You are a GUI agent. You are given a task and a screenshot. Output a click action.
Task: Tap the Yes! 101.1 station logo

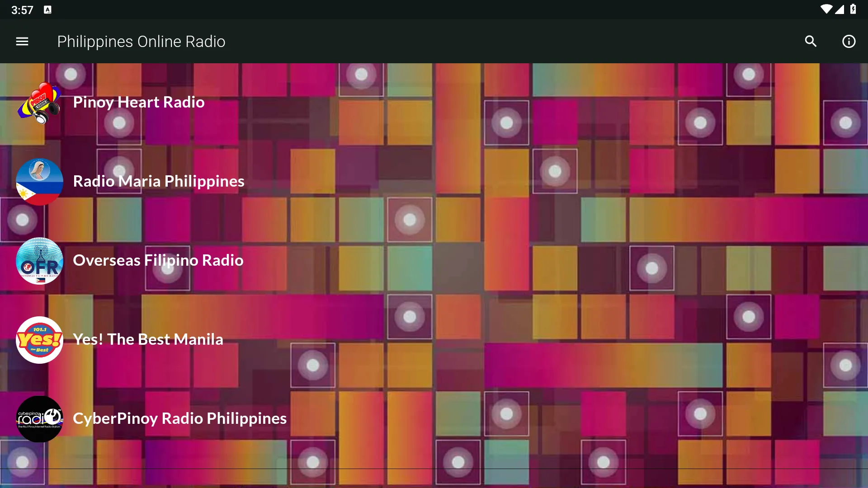click(39, 340)
